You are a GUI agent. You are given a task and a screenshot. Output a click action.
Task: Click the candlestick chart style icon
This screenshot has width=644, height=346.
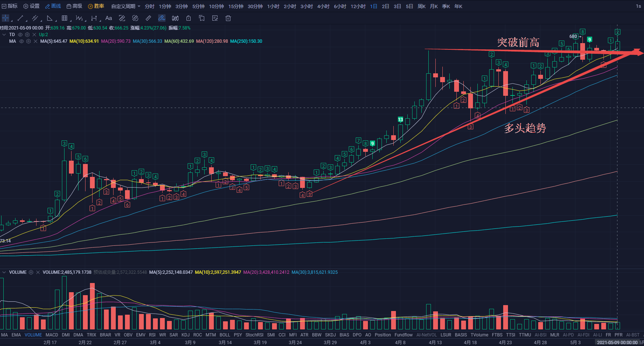[175, 18]
